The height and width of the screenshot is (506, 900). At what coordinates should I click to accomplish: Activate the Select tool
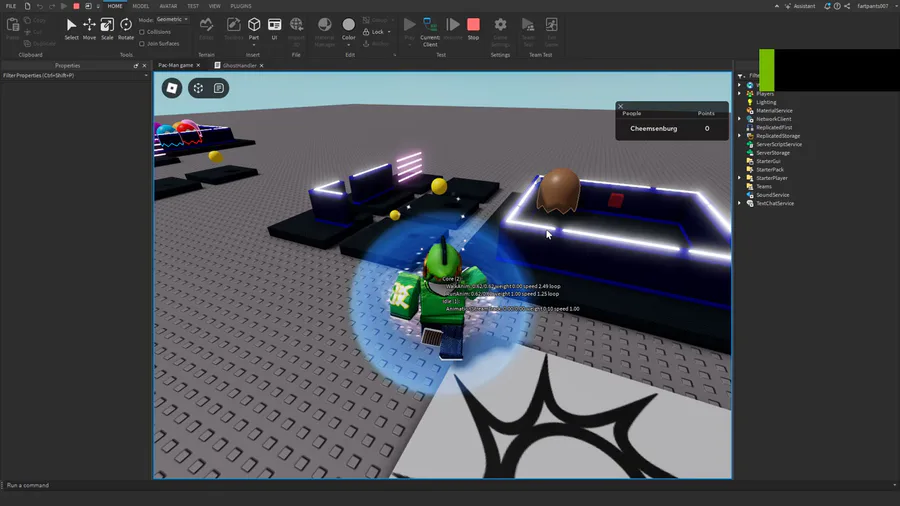(x=71, y=29)
